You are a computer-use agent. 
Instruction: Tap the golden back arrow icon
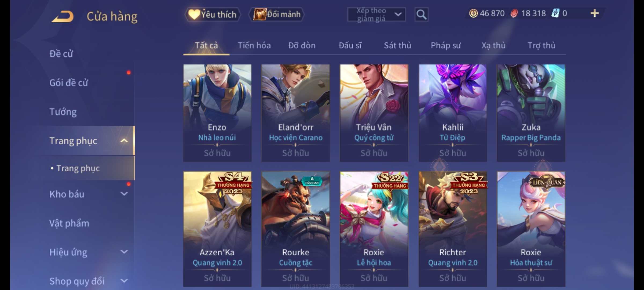point(63,16)
